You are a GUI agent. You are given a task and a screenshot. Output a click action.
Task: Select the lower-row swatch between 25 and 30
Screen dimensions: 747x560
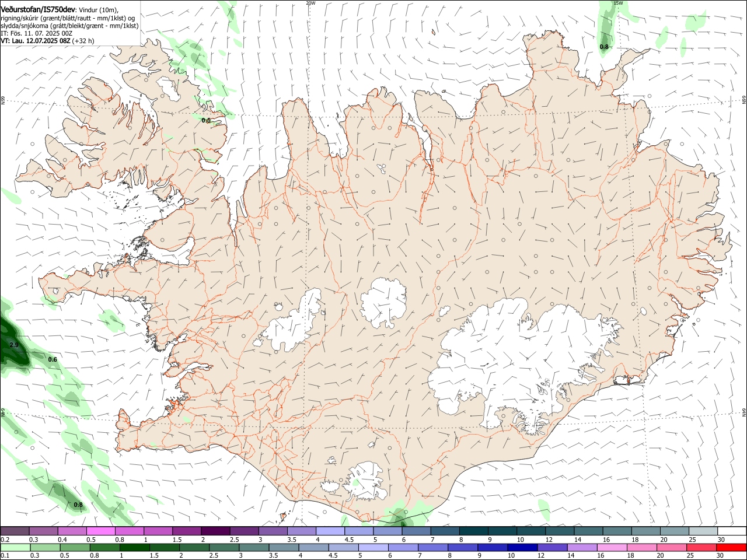(x=700, y=547)
